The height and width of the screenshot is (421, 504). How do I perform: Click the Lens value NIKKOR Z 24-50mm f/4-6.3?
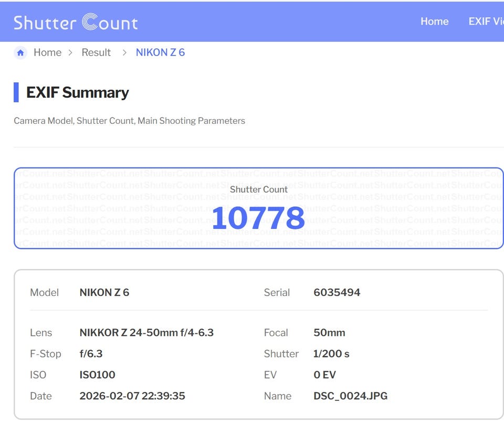click(146, 333)
